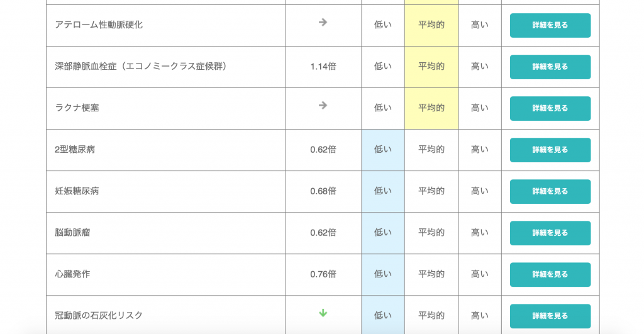This screenshot has height=334, width=644.
Task: Click the gray arrow in the アテローム性動脈硬化 row
Action: 323,23
